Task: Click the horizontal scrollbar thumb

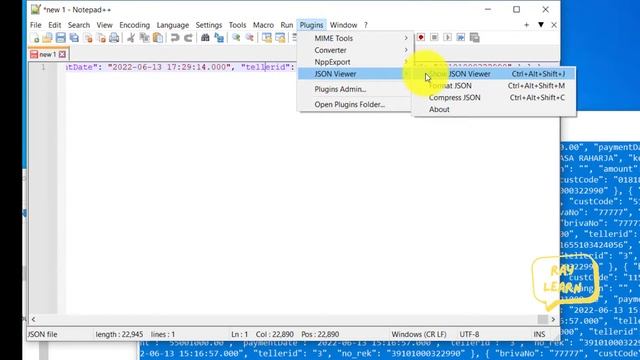Action: 542,319
